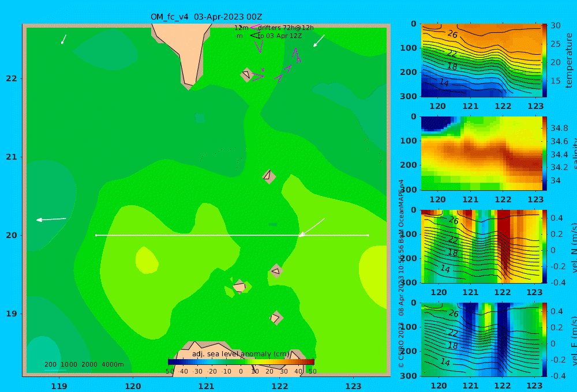Screen dimensions: 577x392
Task: Click the "34" bottom tick on salinity colorbar
Action: pos(556,180)
